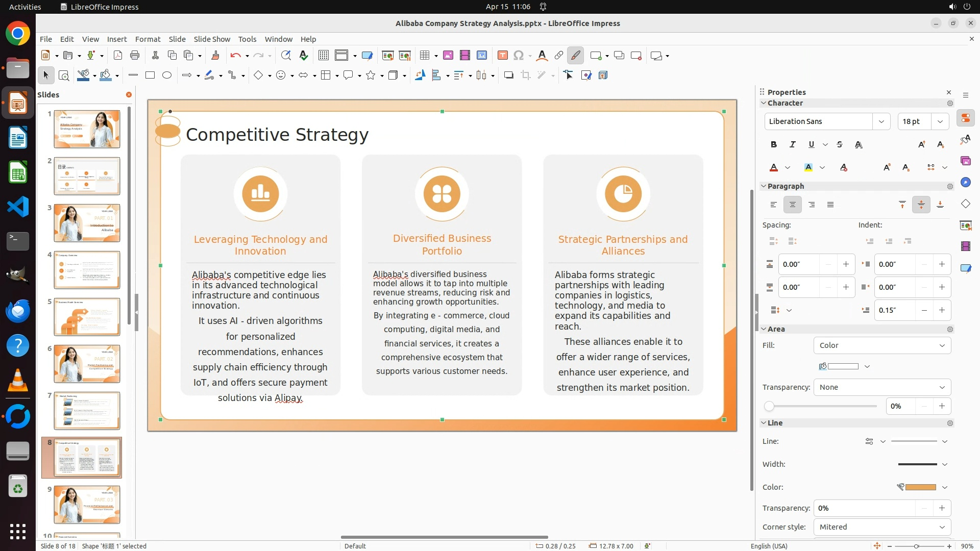Image resolution: width=980 pixels, height=551 pixels.
Task: Click the line Color orange swatch
Action: click(x=920, y=487)
